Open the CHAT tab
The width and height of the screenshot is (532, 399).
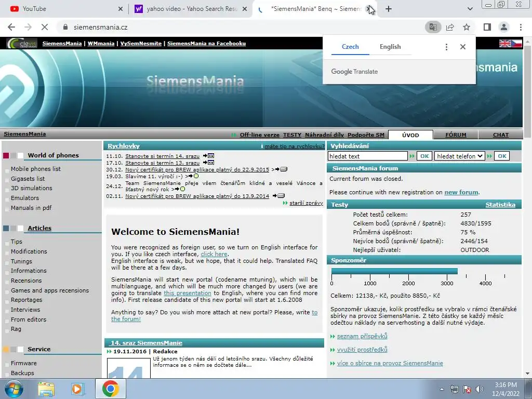501,135
